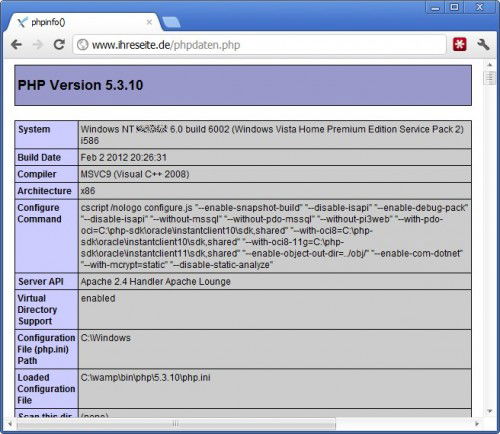Click the cscript /nologo configure.js command text

click(x=274, y=236)
